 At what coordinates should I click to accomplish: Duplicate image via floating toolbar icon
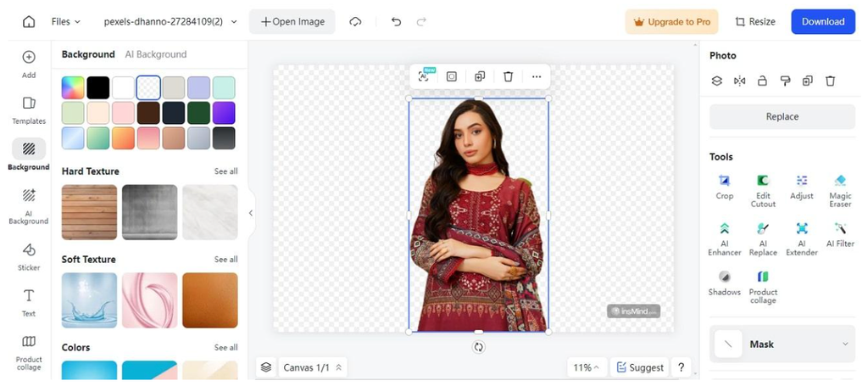[480, 76]
